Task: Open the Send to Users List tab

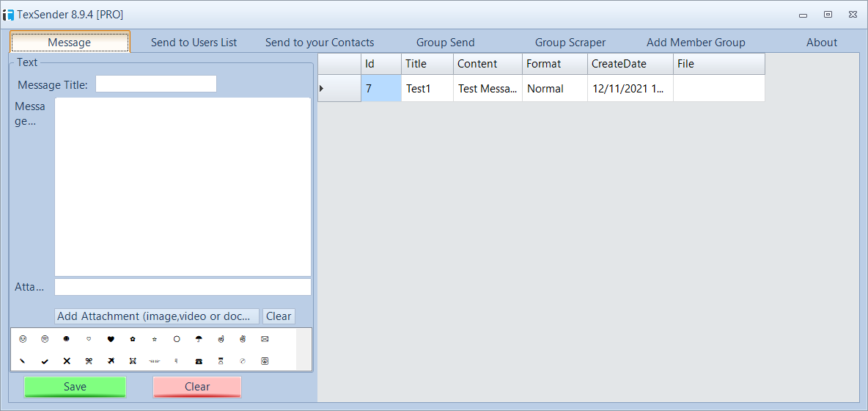Action: (194, 42)
